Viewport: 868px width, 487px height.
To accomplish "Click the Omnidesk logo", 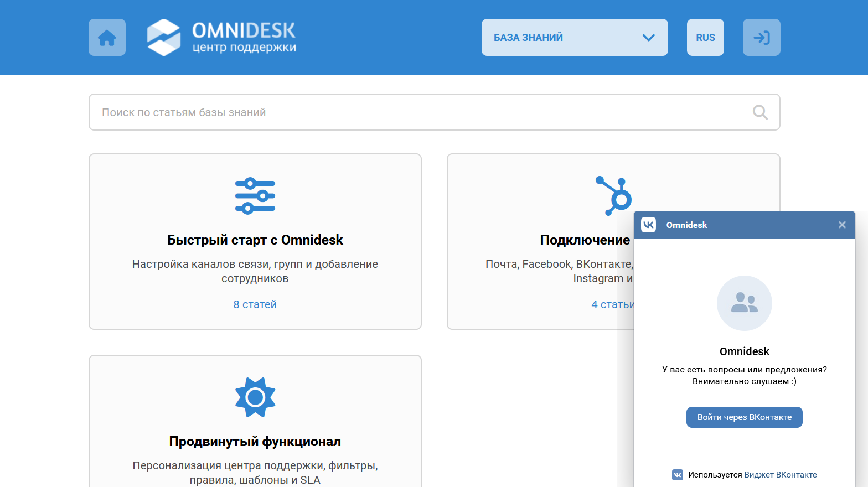I will click(221, 37).
